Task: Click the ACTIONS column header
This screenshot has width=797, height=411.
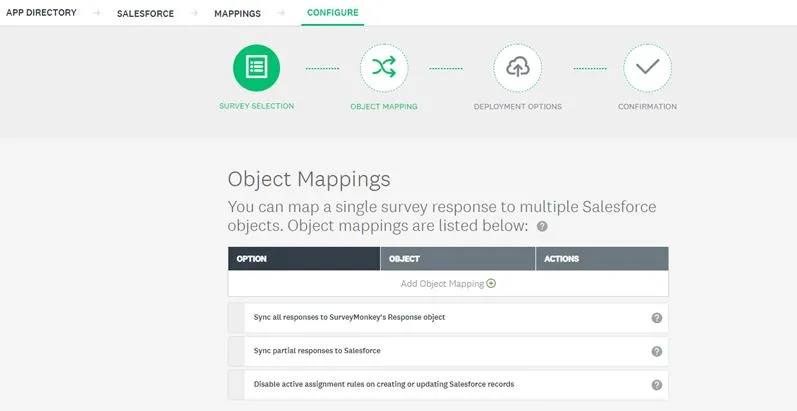Action: coord(602,259)
